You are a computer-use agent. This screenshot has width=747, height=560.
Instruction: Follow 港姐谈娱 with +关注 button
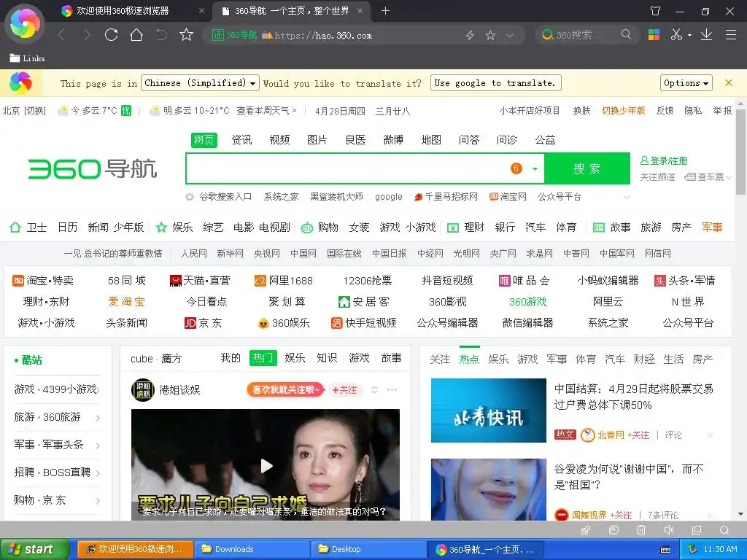(344, 389)
